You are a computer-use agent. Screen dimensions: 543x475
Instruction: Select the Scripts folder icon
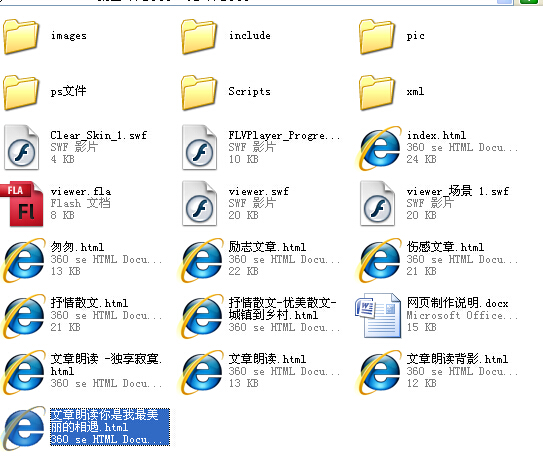(199, 92)
